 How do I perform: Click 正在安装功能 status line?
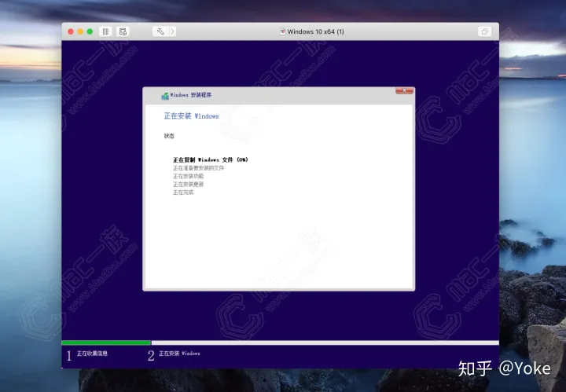[188, 176]
